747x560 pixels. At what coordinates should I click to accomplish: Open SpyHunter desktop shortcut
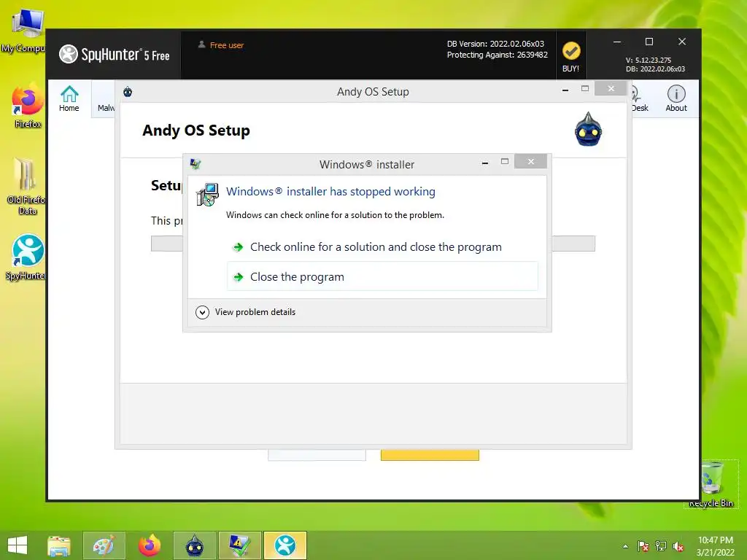point(27,257)
